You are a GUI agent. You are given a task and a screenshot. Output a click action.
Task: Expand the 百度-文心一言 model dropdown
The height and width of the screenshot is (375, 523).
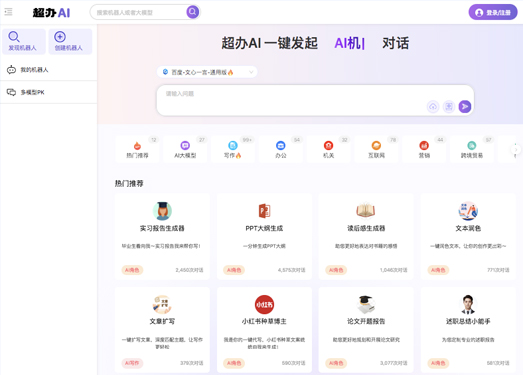pyautogui.click(x=207, y=72)
